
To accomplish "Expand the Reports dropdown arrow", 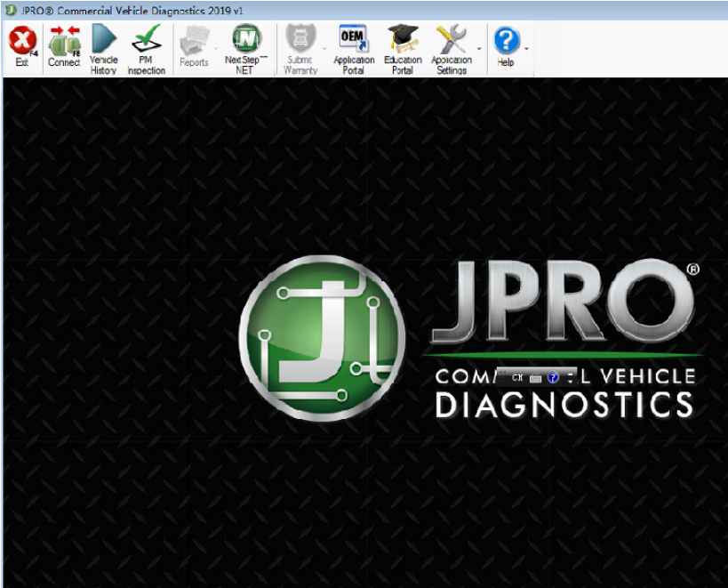I will click(x=215, y=49).
